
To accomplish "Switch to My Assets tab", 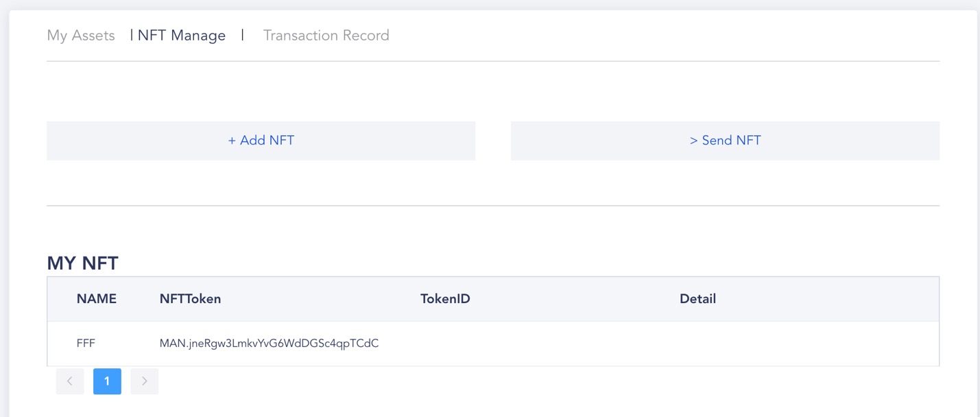I will 81,35.
